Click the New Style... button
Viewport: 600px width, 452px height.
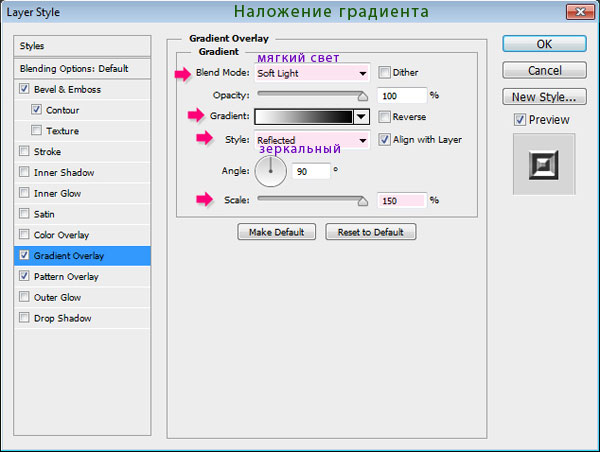tap(544, 97)
